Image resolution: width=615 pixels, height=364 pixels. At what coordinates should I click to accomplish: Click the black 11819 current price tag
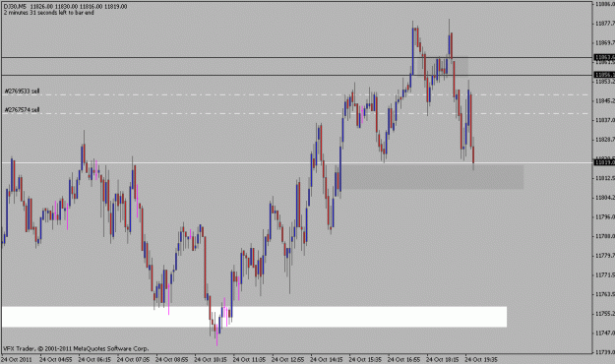[x=604, y=162]
